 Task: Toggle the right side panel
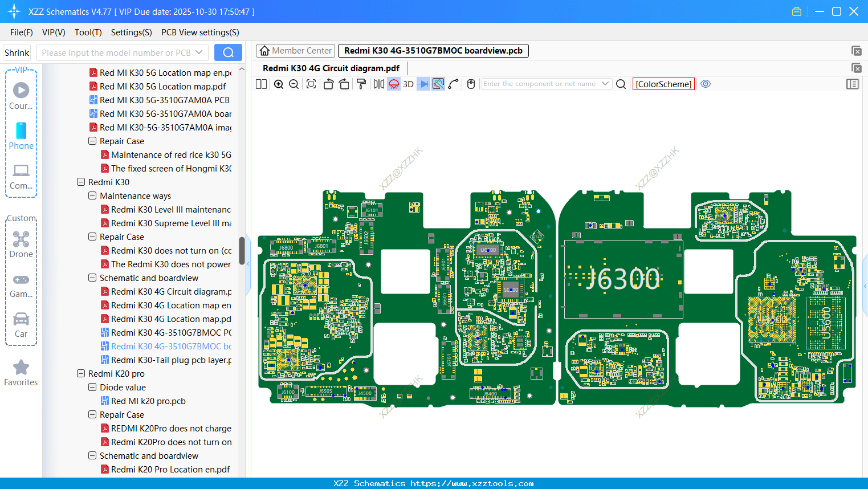[x=853, y=84]
